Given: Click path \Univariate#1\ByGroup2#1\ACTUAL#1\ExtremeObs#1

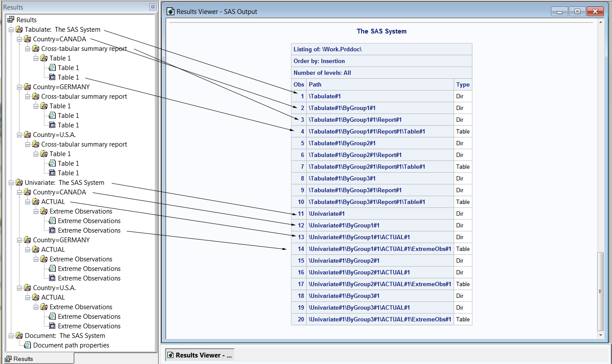Looking at the screenshot, I should click(x=380, y=284).
